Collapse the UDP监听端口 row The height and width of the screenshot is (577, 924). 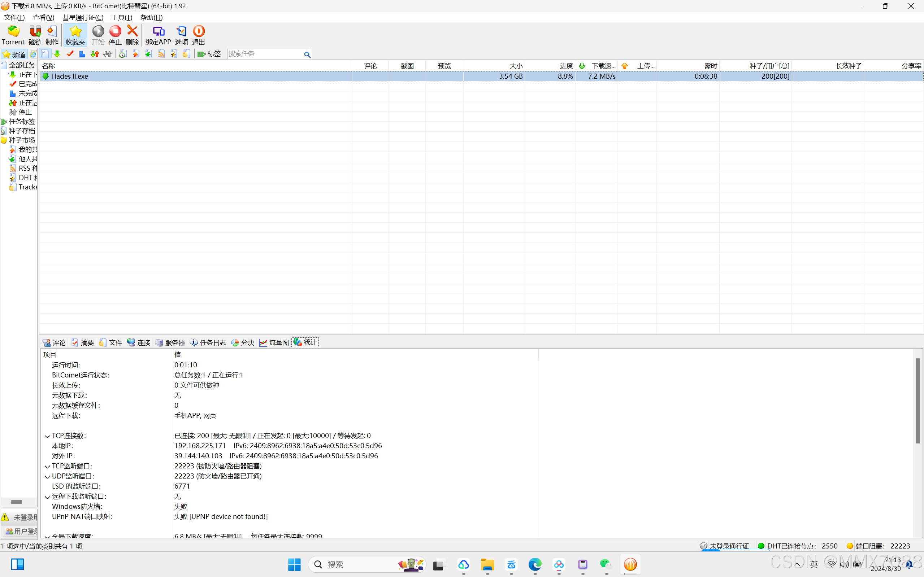point(47,477)
